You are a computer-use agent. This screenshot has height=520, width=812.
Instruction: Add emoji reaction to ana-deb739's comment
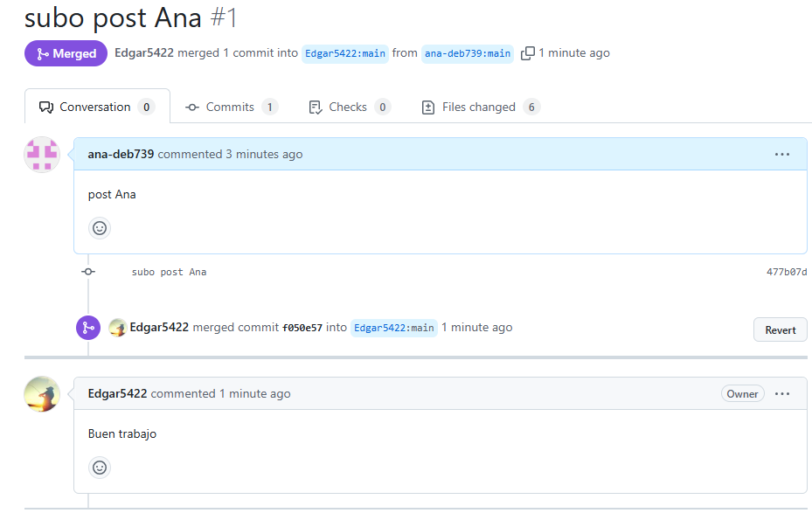click(100, 228)
